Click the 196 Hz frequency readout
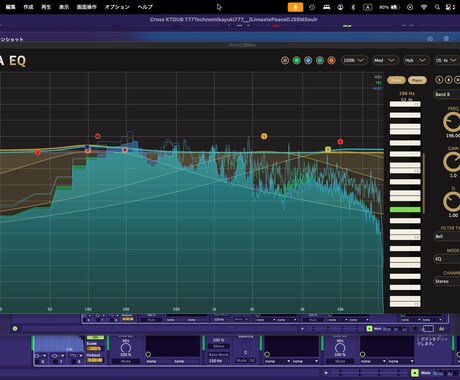460x380 pixels. 407,94
